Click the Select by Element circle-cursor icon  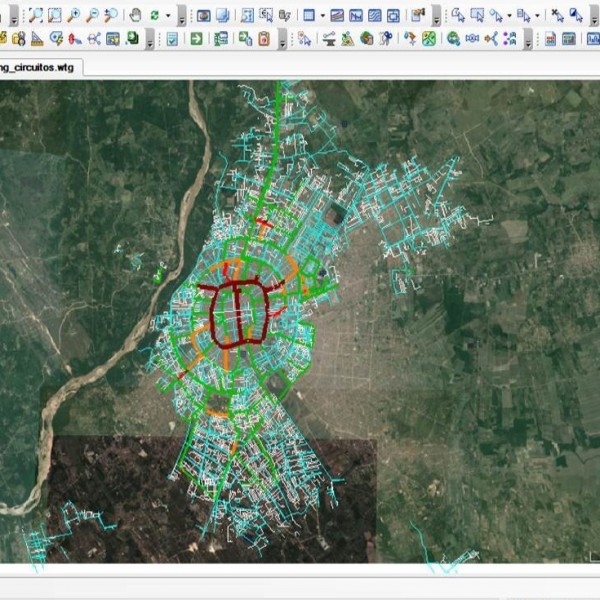point(496,16)
